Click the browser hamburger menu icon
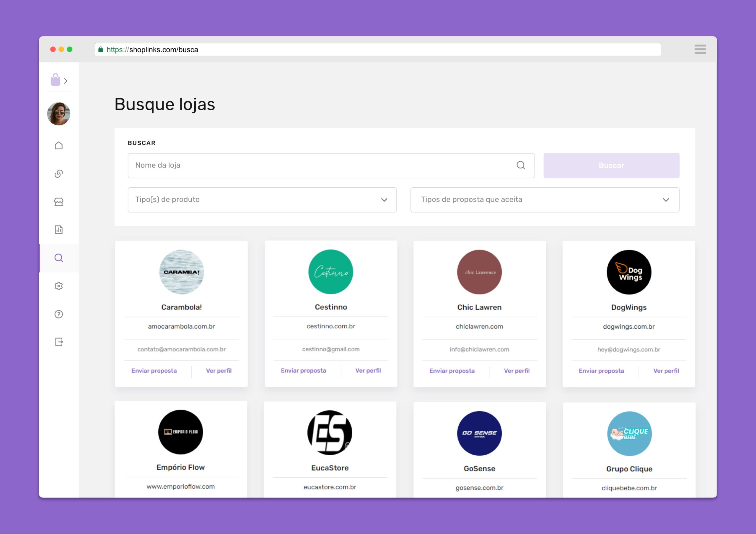The image size is (756, 534). 700,49
